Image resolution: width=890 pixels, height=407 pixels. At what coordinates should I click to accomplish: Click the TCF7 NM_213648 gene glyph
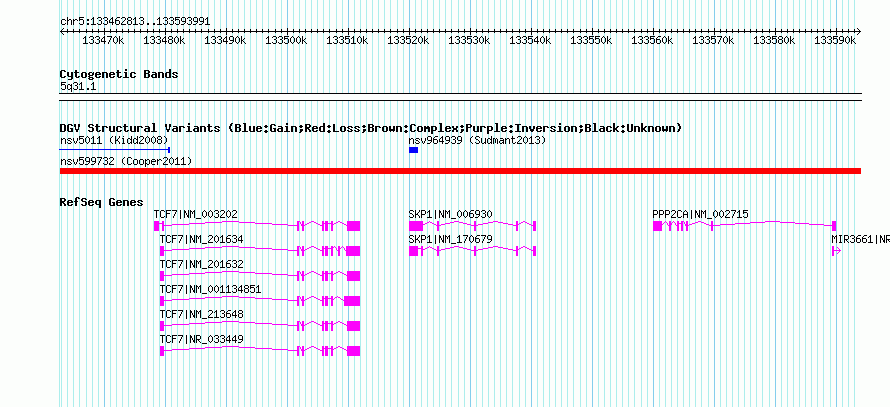[x=260, y=326]
